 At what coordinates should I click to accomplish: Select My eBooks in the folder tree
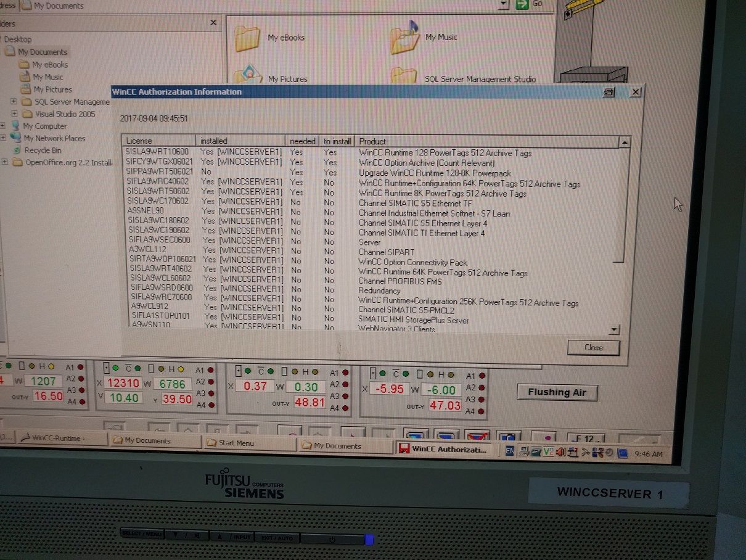coord(49,65)
